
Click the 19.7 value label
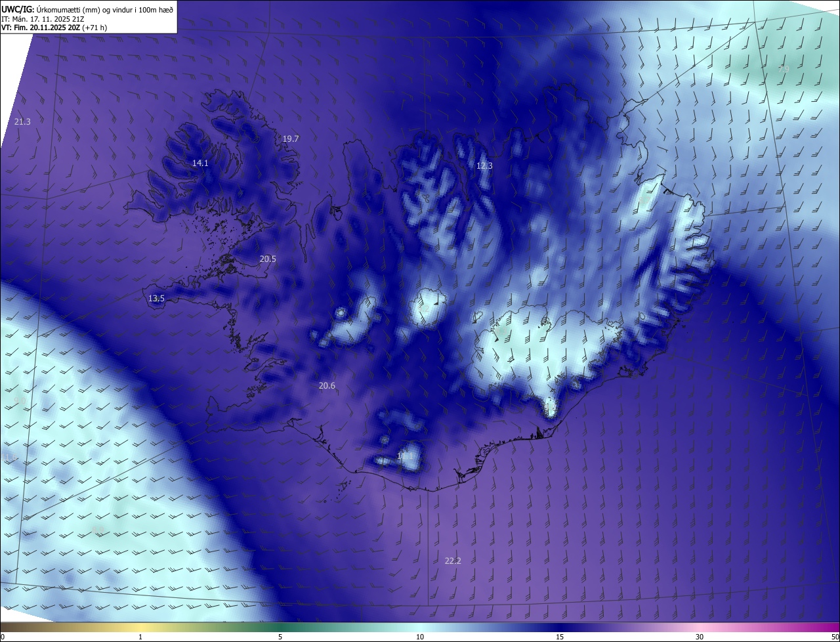pyautogui.click(x=291, y=139)
